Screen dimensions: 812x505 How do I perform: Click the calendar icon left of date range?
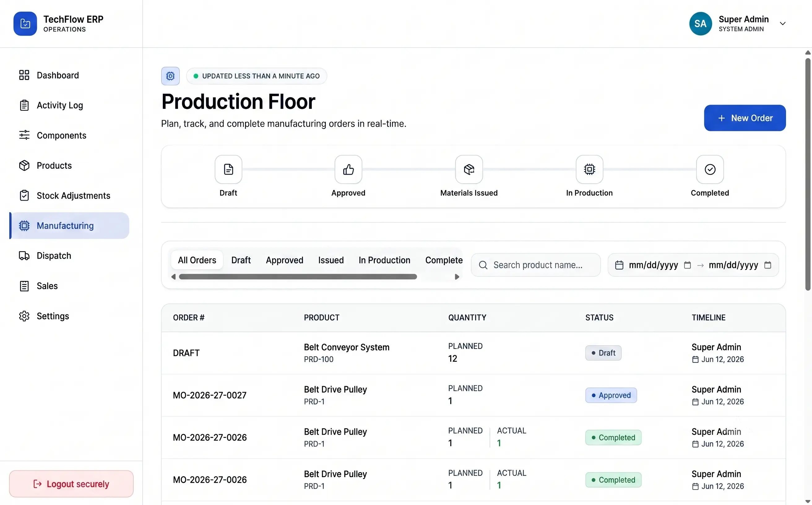[x=619, y=265]
